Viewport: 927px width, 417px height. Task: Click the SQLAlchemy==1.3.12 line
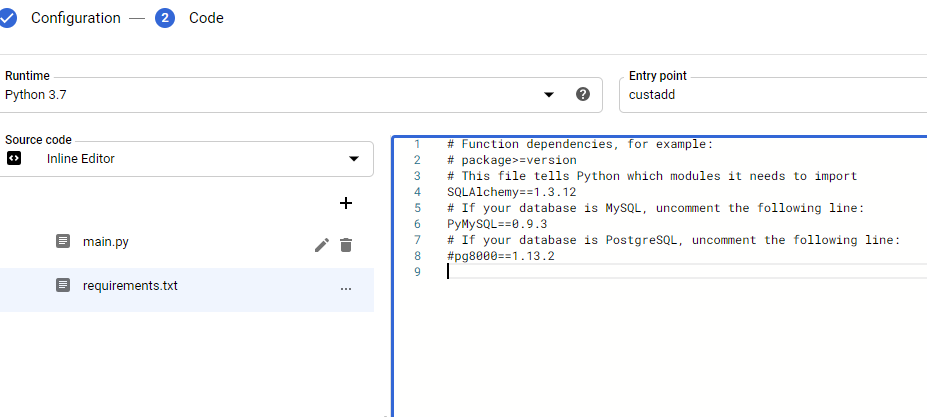tap(512, 192)
